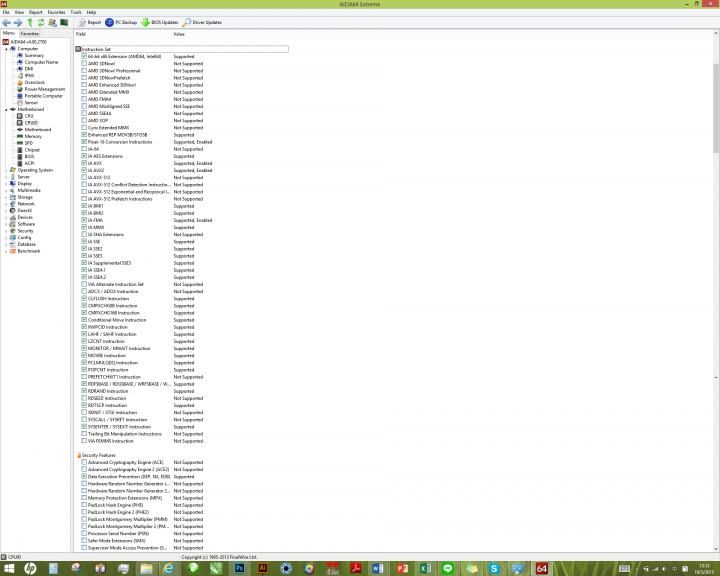Open the LINE app taskbar icon
This screenshot has height=576, width=720.
point(448,568)
